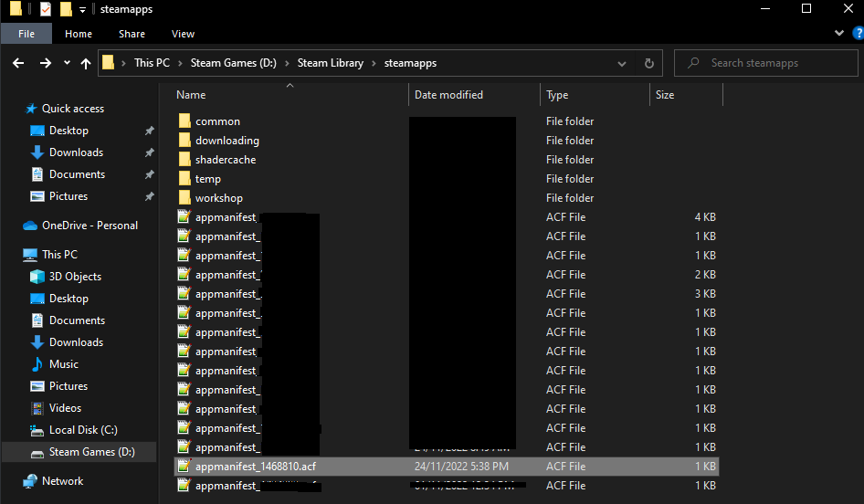Expand the address bar history dropdown
Image resolution: width=864 pixels, height=504 pixels.
(x=622, y=63)
